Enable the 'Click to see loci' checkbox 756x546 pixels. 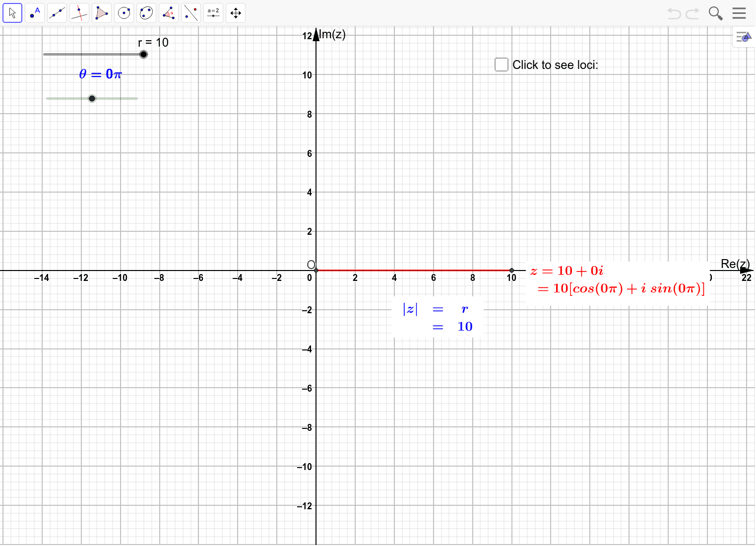point(501,65)
